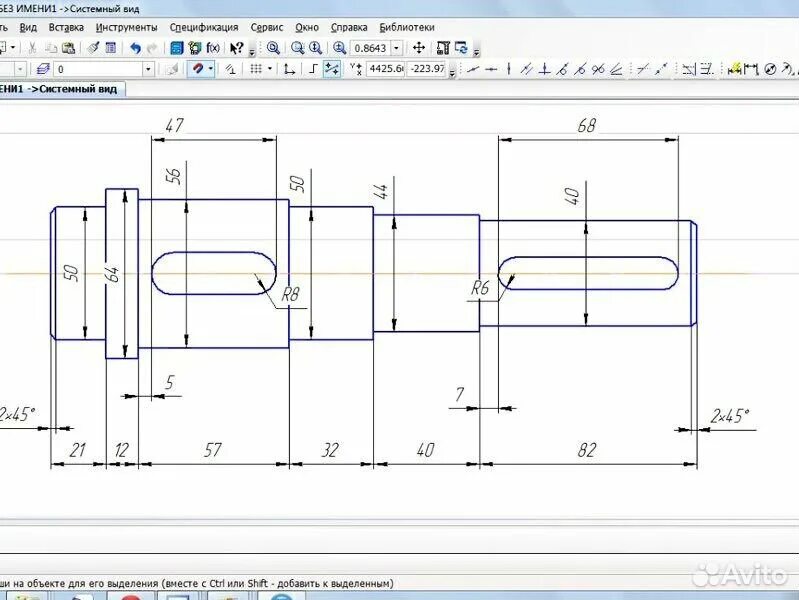
Task: Activate the pan view cross-arrows tool
Action: 419,48
